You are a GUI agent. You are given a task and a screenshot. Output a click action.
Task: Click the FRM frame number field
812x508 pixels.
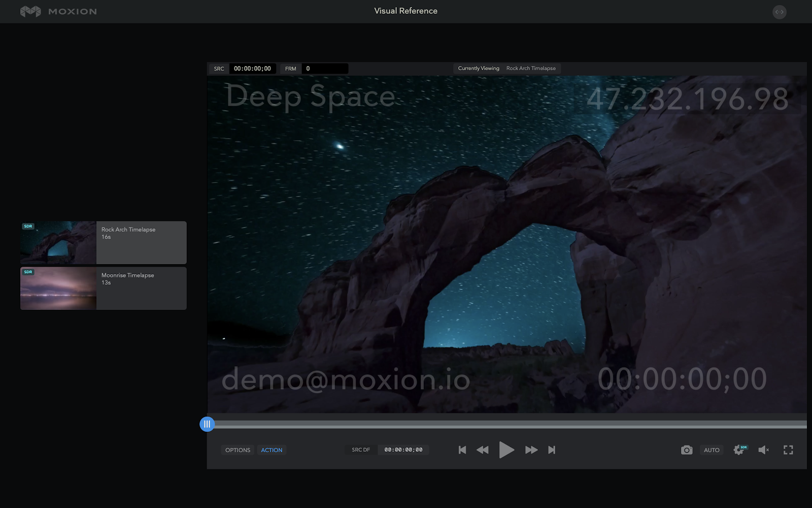(x=324, y=69)
